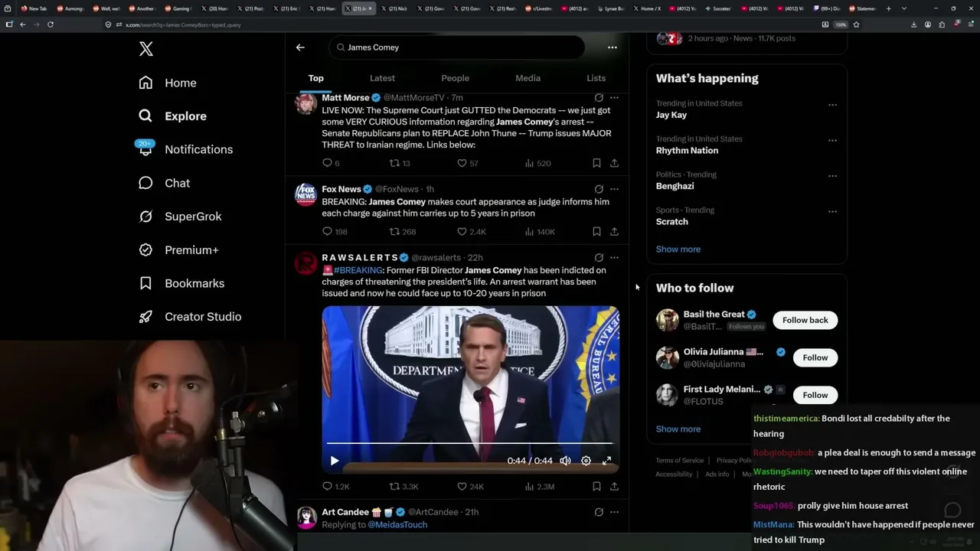
Task: Open Bookmarks in the sidebar
Action: 182,283
